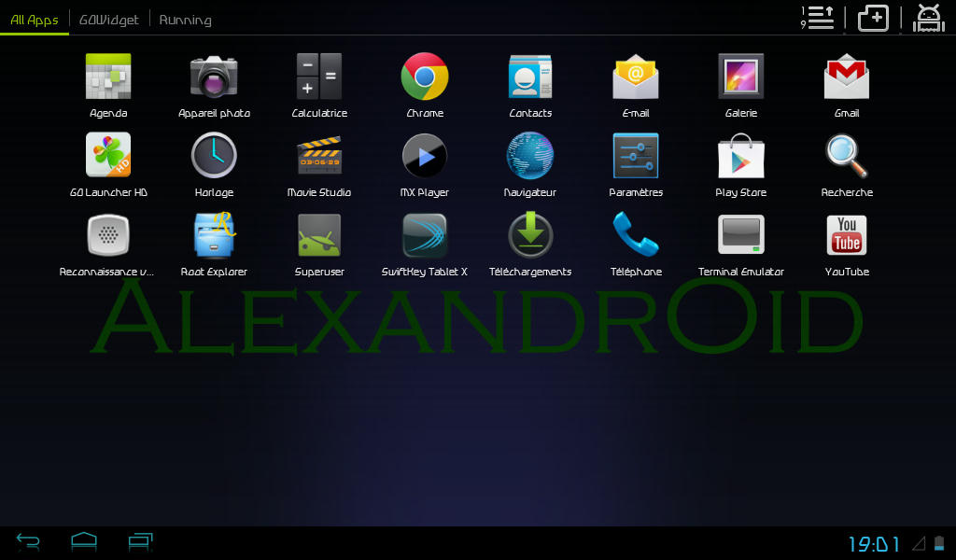Click the add new folder button
This screenshot has height=560, width=956.
873,18
